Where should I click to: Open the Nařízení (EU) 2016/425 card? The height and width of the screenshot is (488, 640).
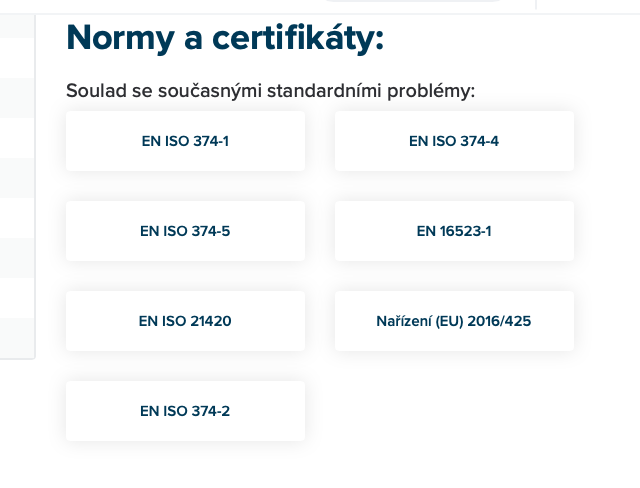point(454,321)
